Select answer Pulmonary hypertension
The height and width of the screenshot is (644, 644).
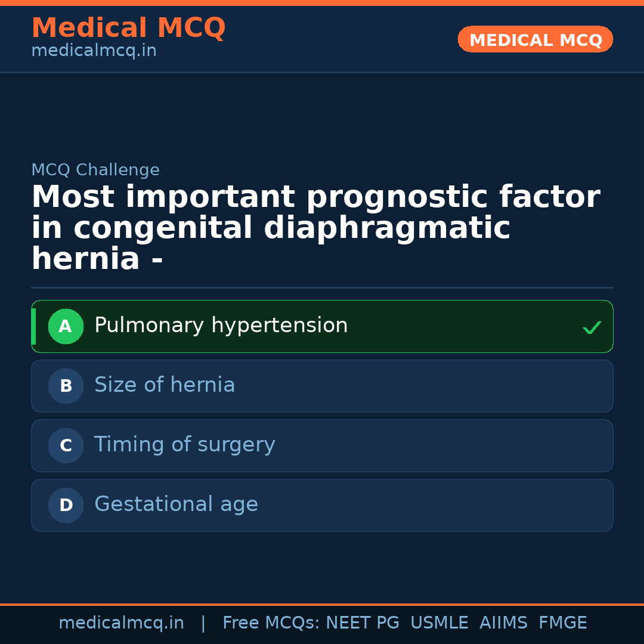221,326
